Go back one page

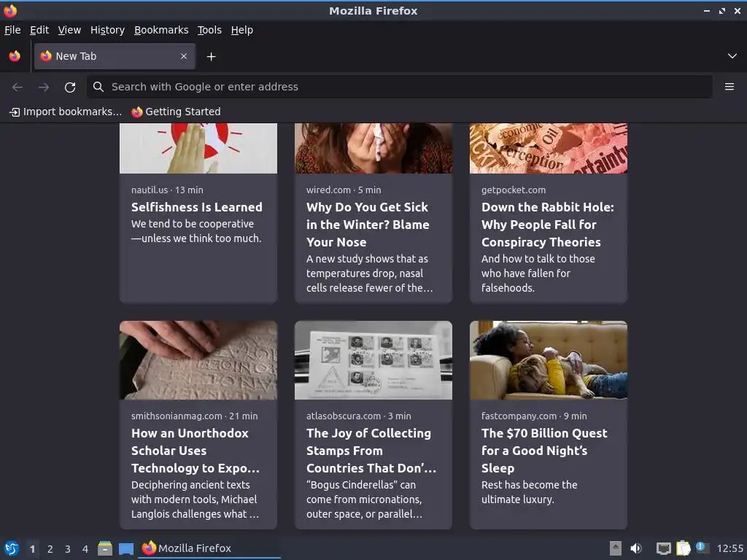click(x=18, y=87)
